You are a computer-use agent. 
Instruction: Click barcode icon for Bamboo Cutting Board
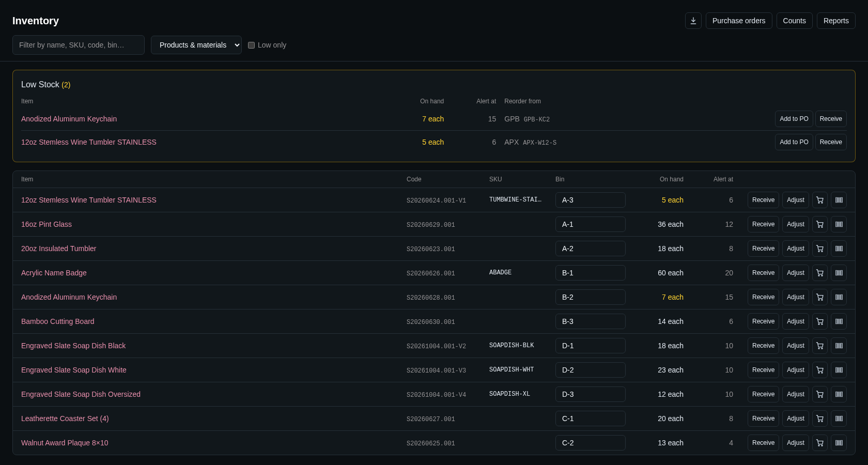pyautogui.click(x=839, y=321)
